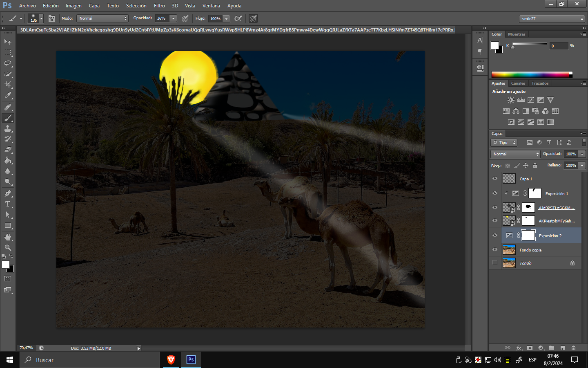The image size is (588, 368).
Task: Select the Eyedropper tool
Action: click(8, 96)
